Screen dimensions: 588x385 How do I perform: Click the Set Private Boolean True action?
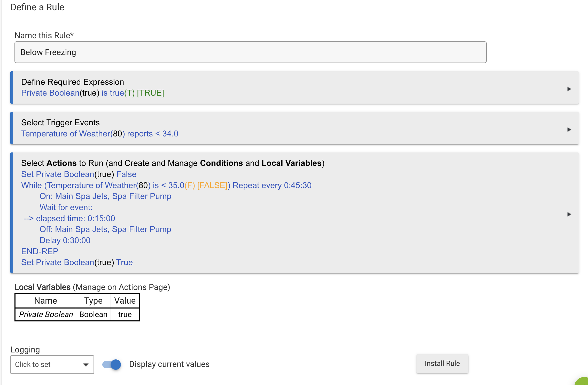77,262
